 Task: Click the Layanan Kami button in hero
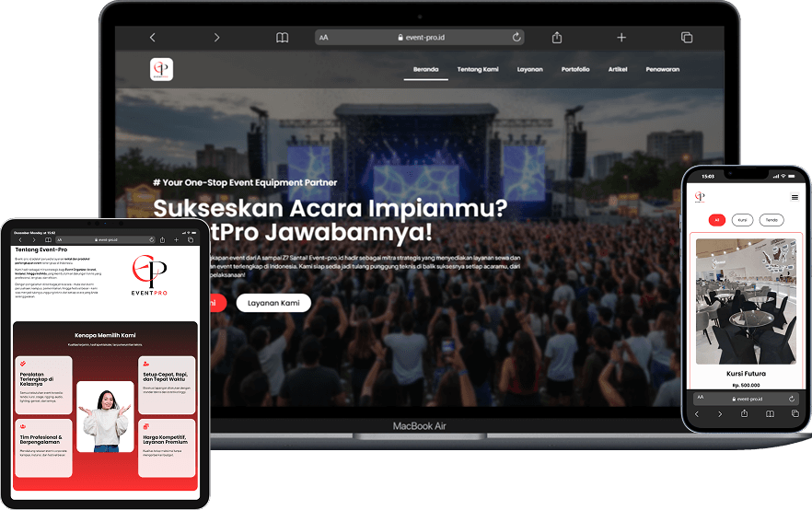(x=273, y=303)
